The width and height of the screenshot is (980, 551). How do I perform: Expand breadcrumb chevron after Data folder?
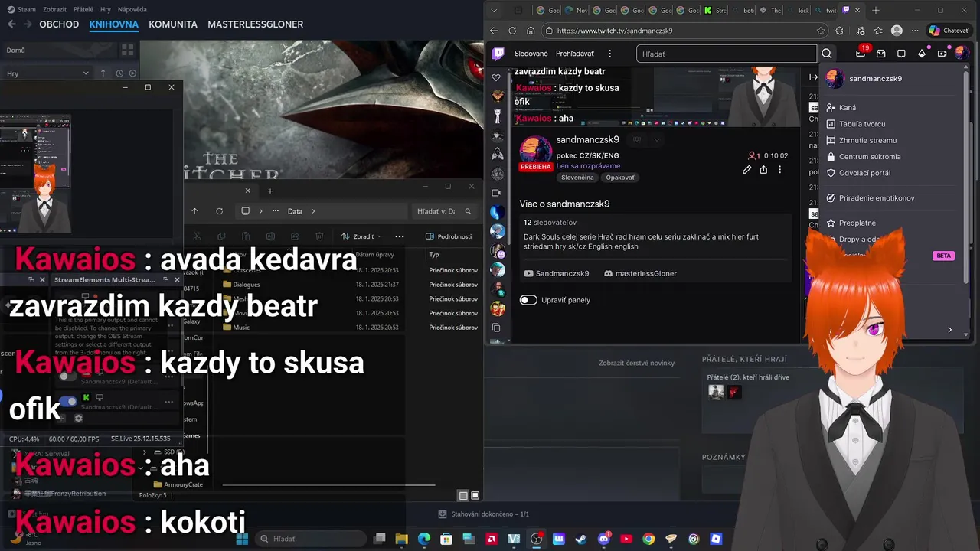[313, 211]
